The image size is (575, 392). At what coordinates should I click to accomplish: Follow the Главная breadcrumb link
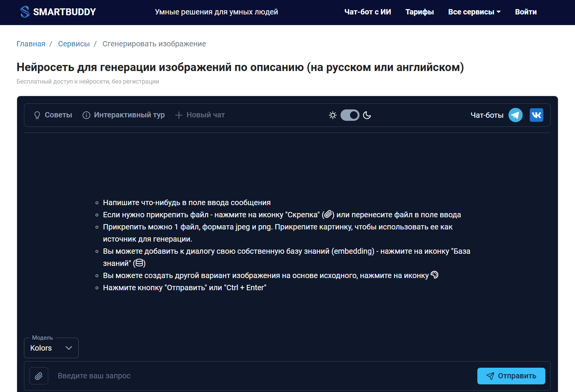pos(31,44)
